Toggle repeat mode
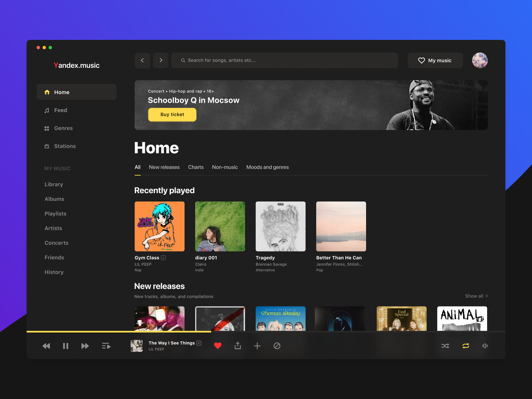The height and width of the screenshot is (399, 532). click(x=466, y=346)
